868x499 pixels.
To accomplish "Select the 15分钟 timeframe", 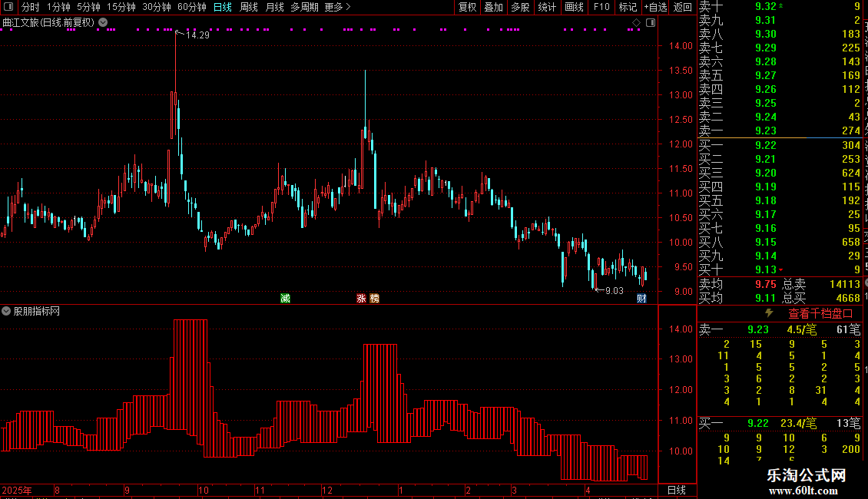I will tap(121, 7).
